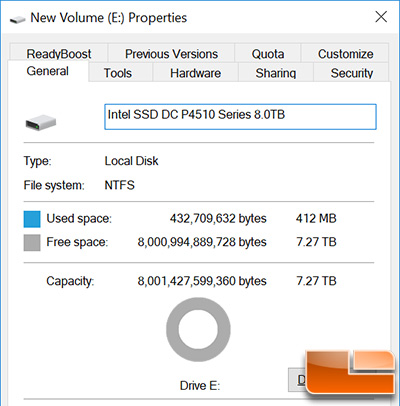Open the Sharing tab
The height and width of the screenshot is (406, 400).
pyautogui.click(x=276, y=73)
